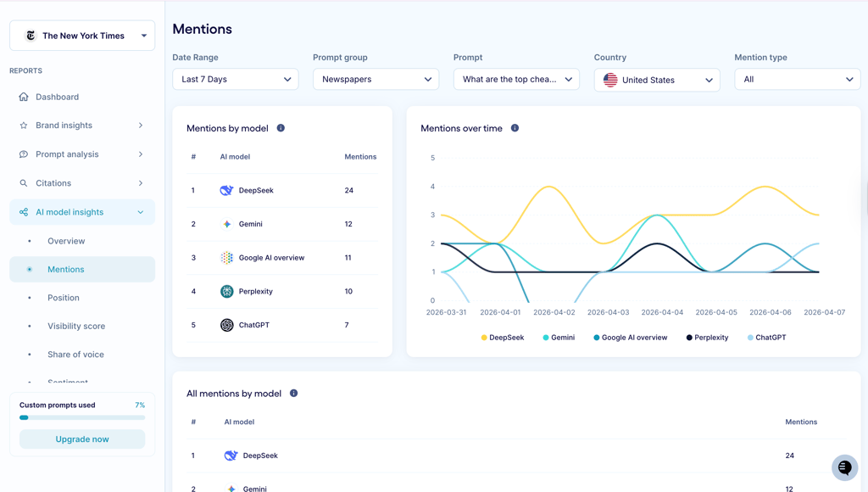Toggle Perplexity series in chart legend
Screen dimensions: 868x492
(708, 338)
